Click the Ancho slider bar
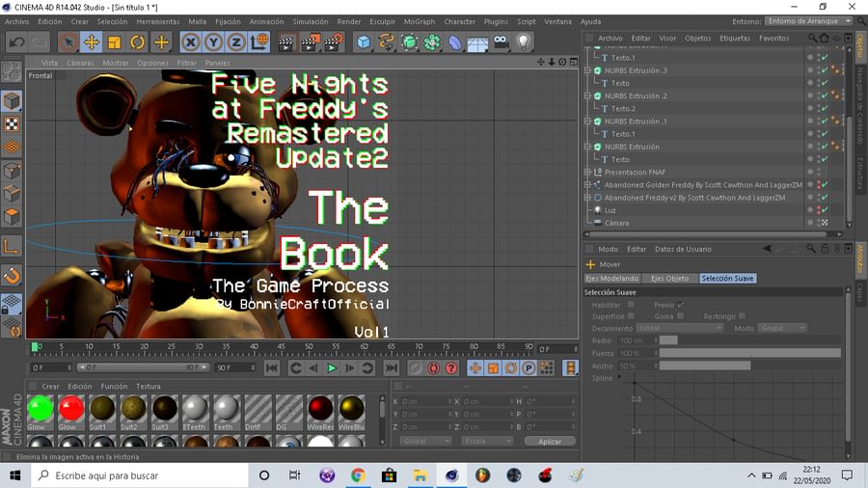 point(750,366)
